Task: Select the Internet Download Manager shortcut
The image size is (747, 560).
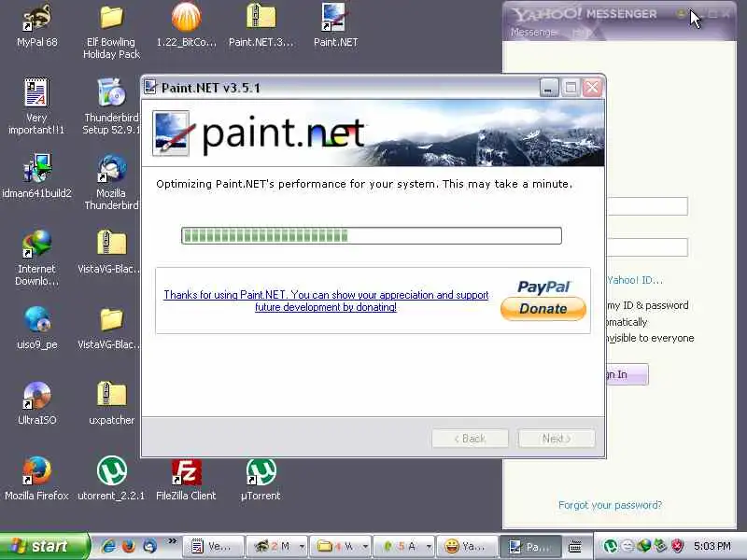Action: [36, 258]
